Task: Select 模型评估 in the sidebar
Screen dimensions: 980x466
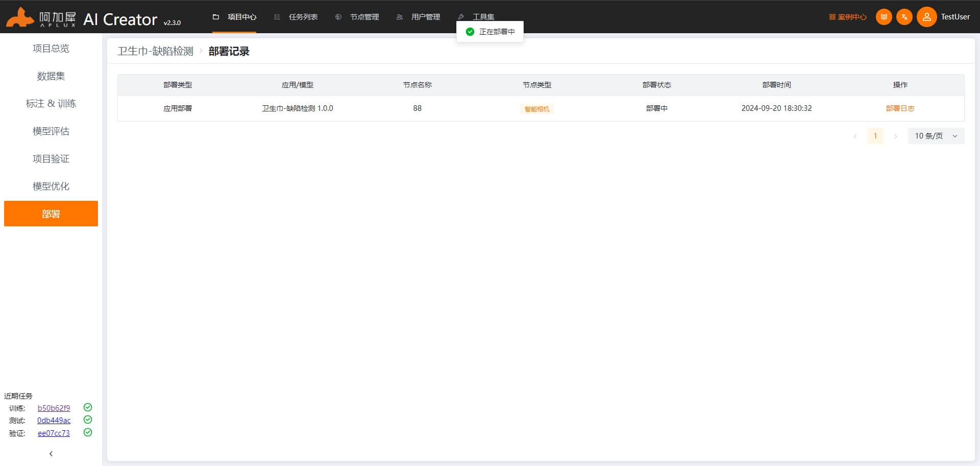Action: [51, 131]
